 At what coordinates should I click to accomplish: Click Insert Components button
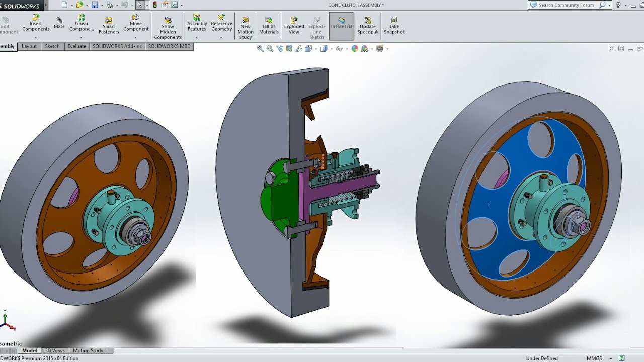tap(36, 23)
